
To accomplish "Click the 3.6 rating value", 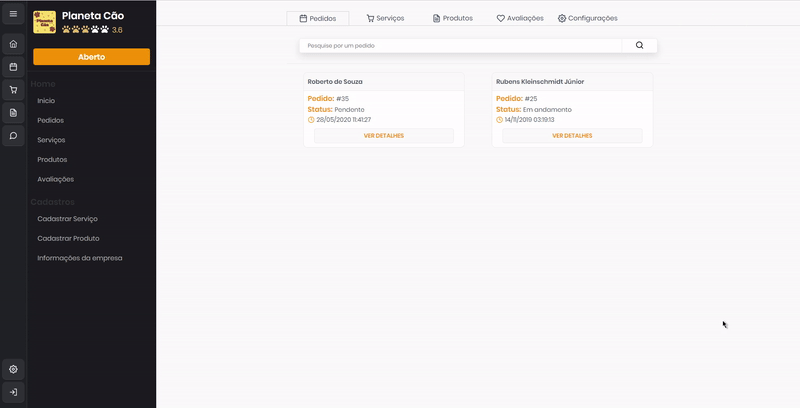I will pos(117,30).
